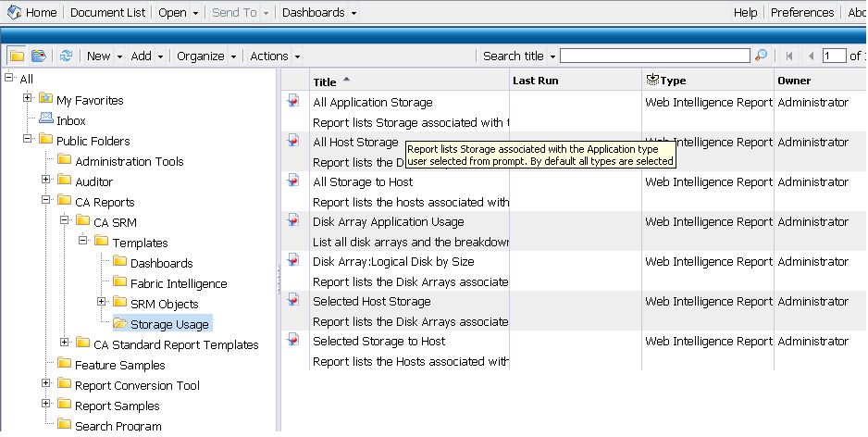Click the Refresh toolbar icon
868x437 pixels.
(x=66, y=56)
